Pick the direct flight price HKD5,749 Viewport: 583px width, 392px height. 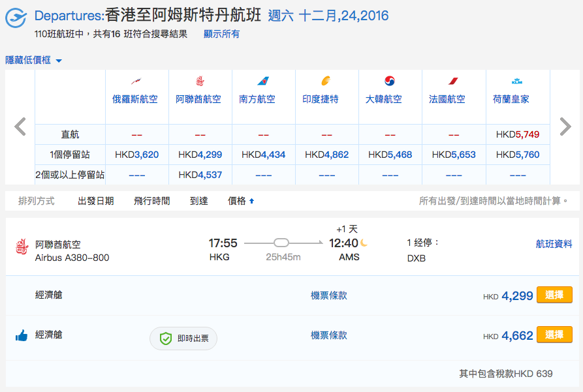(518, 134)
